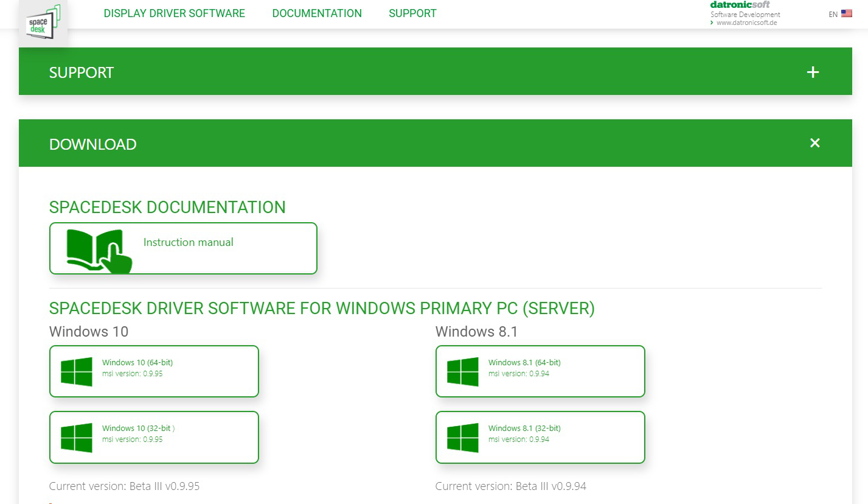Click the datronicsoft company logo
The width and height of the screenshot is (868, 504).
tap(740, 5)
